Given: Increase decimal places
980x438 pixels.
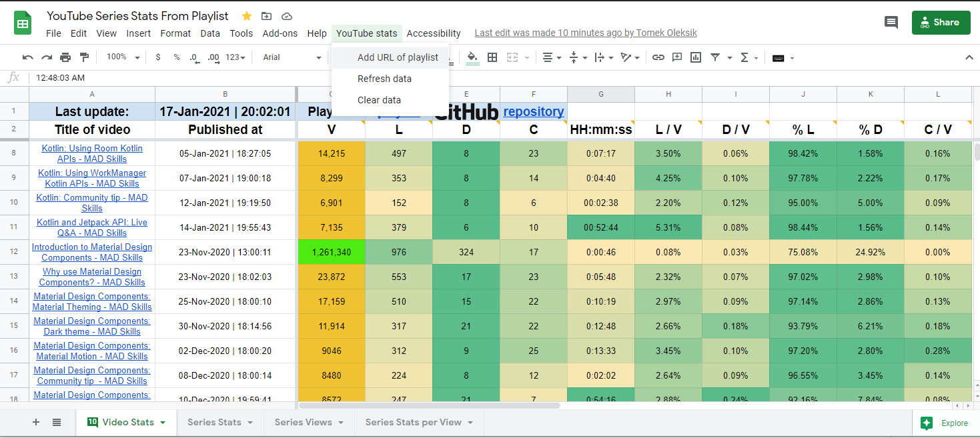Looking at the screenshot, I should click(213, 57).
